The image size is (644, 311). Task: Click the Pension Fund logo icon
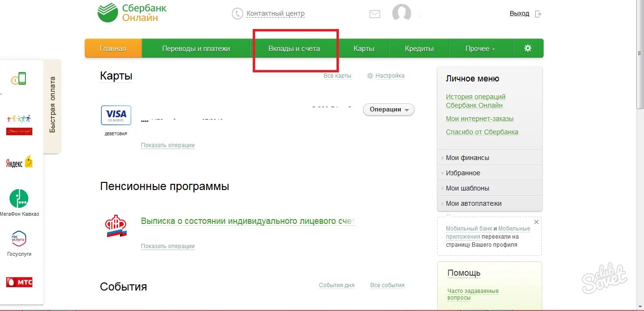(x=116, y=226)
